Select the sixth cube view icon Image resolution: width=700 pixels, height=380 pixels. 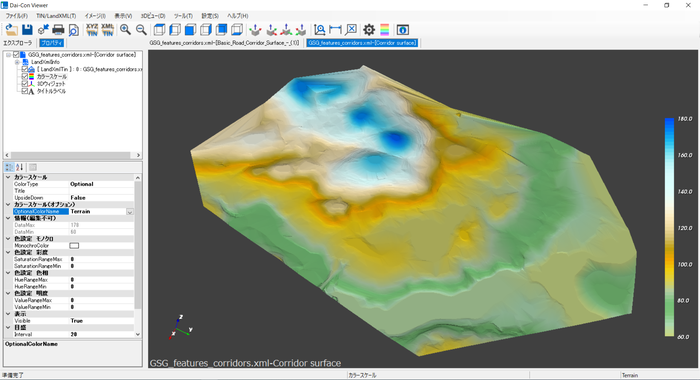237,30
